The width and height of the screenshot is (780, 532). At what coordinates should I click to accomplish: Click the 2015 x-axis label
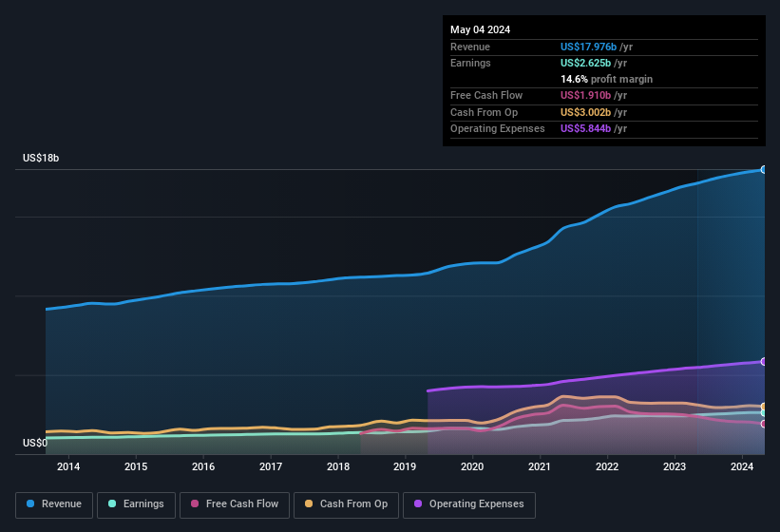pos(136,466)
